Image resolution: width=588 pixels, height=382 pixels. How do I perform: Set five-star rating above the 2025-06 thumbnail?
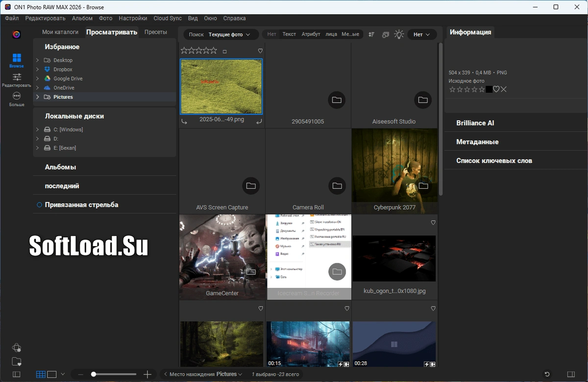pyautogui.click(x=214, y=51)
